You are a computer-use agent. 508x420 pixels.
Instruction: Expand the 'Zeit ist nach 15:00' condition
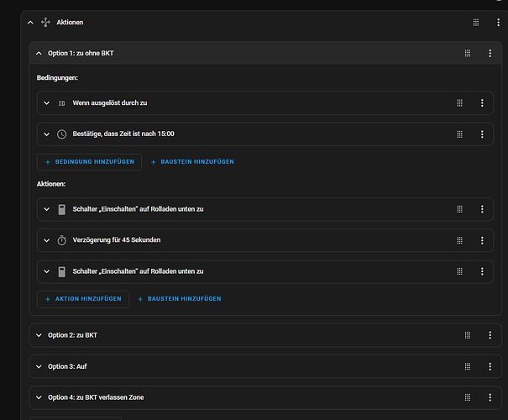[x=47, y=134]
